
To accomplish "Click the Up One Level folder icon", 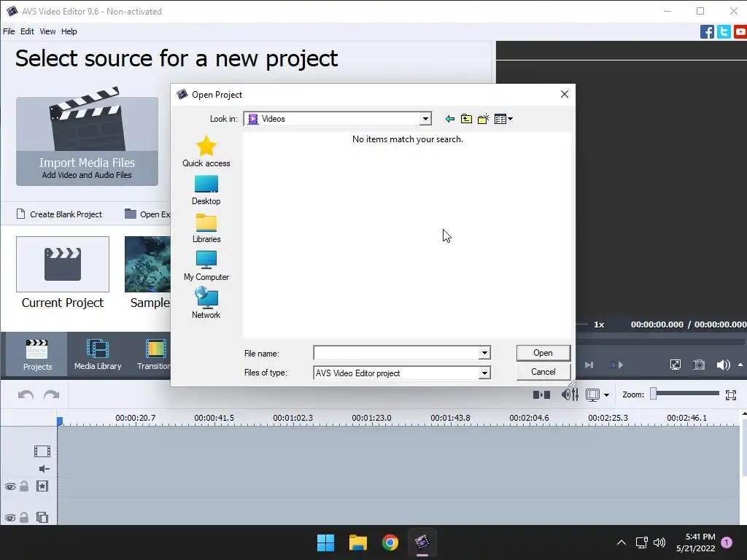I will coord(466,119).
